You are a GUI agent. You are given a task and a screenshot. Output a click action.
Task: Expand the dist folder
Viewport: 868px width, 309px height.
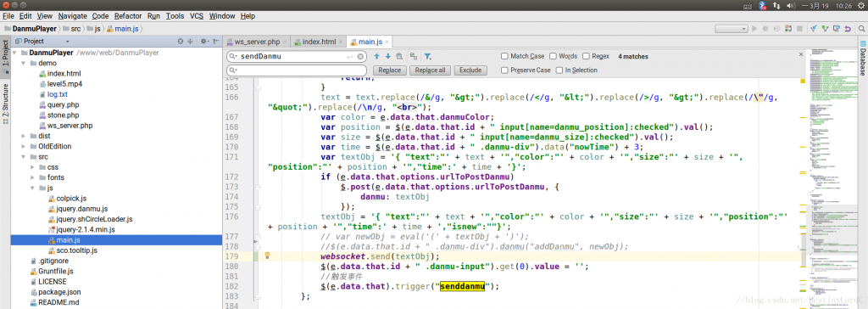23,136
